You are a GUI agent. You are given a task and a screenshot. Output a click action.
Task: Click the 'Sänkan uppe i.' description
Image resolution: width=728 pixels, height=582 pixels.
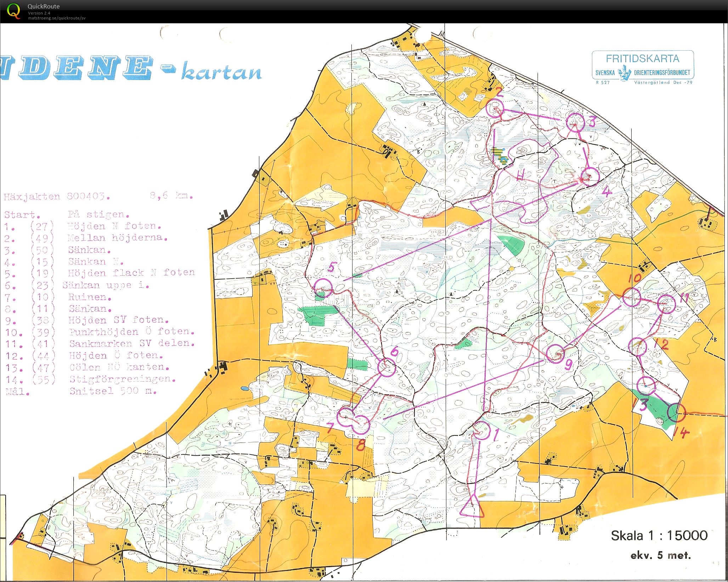(x=106, y=285)
